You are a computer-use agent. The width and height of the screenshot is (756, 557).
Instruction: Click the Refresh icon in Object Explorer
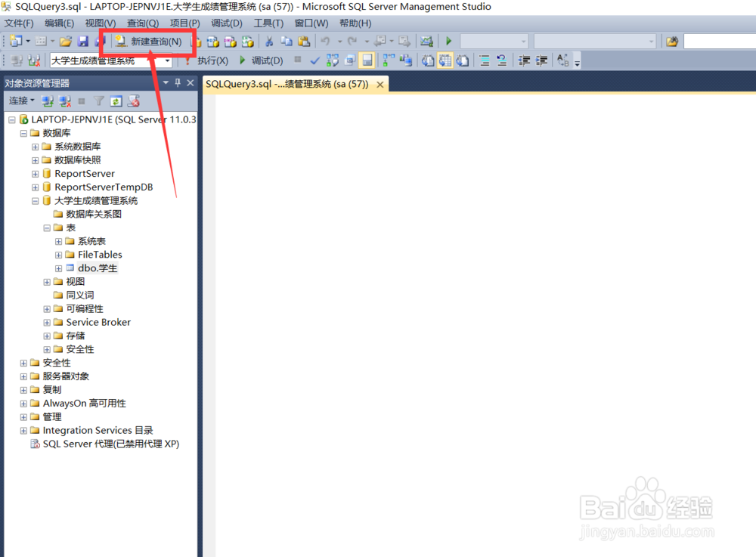(116, 101)
